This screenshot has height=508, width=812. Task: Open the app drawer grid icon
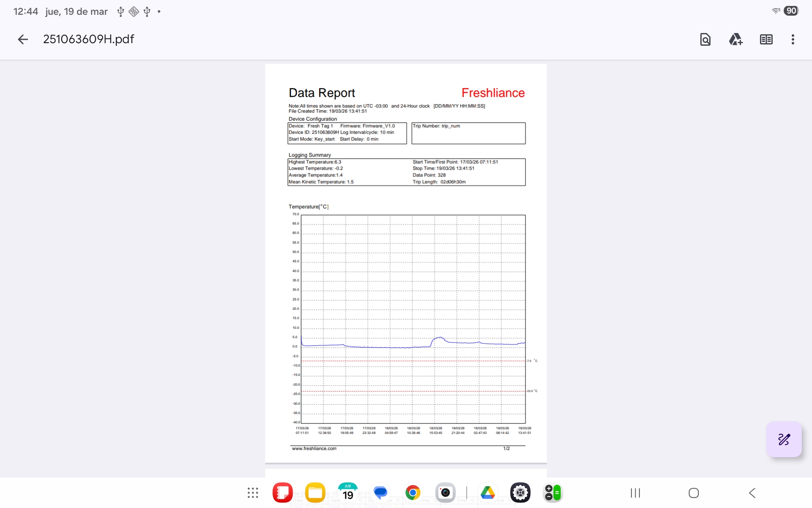click(x=253, y=493)
